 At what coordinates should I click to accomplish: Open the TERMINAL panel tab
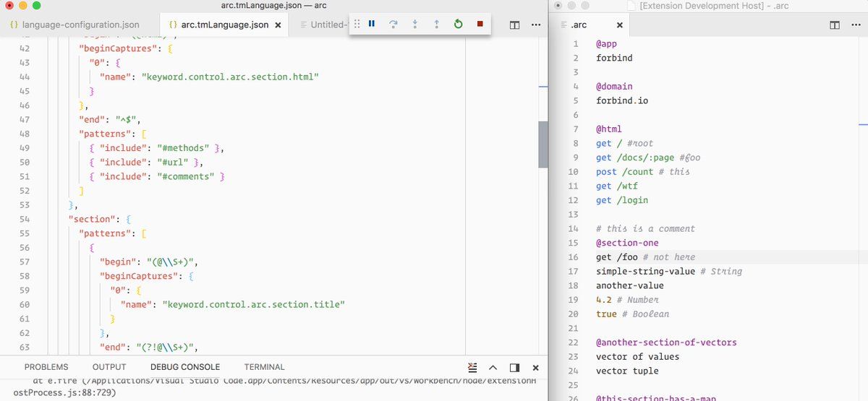pyautogui.click(x=265, y=367)
